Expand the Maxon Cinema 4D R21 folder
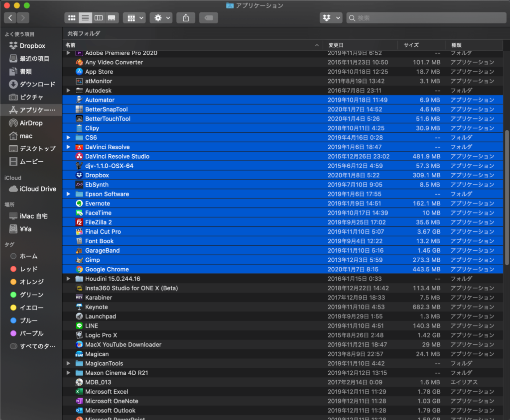This screenshot has width=510, height=420. (x=68, y=373)
